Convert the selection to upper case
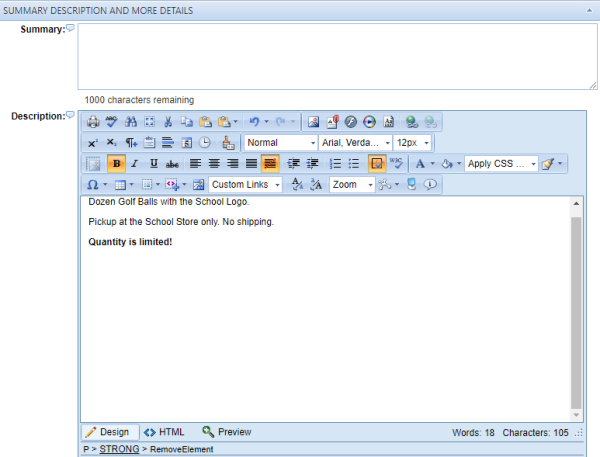This screenshot has height=457, width=600. point(316,184)
